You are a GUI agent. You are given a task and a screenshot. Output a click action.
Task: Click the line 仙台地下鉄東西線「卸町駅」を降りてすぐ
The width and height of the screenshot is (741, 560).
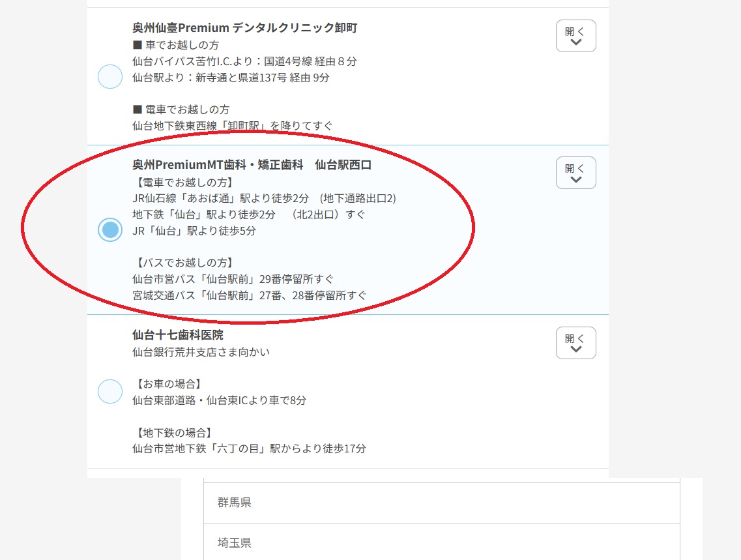[x=233, y=126]
